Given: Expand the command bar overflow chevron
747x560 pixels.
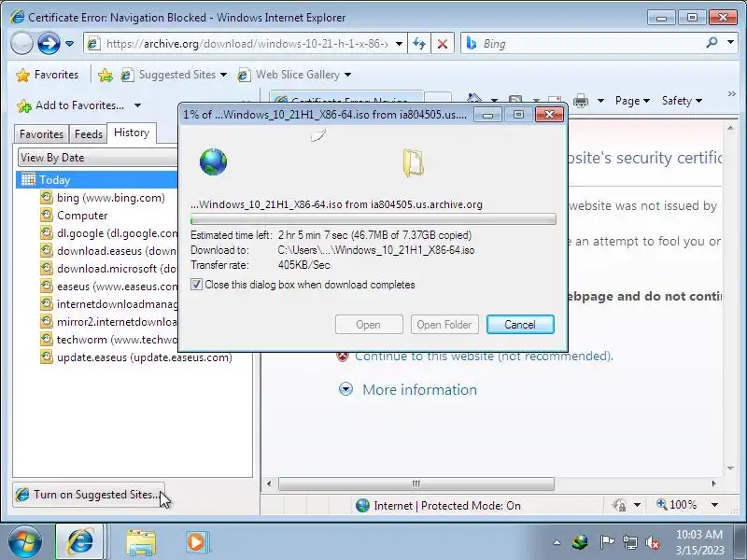Looking at the screenshot, I should point(732,94).
